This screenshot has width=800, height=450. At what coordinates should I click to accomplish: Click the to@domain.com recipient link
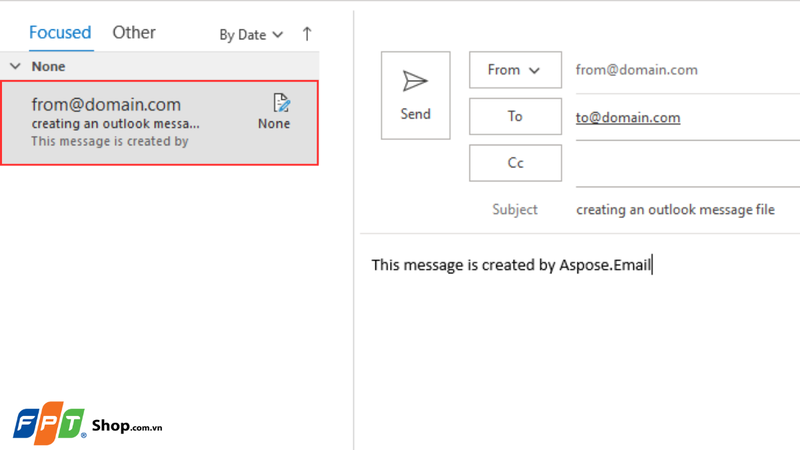(628, 117)
